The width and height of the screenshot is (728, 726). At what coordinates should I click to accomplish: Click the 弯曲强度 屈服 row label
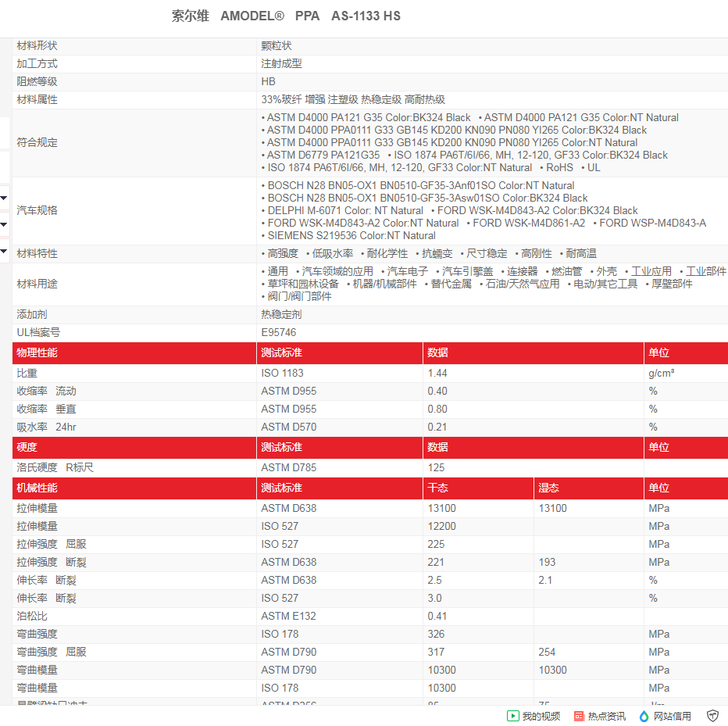[x=52, y=652]
